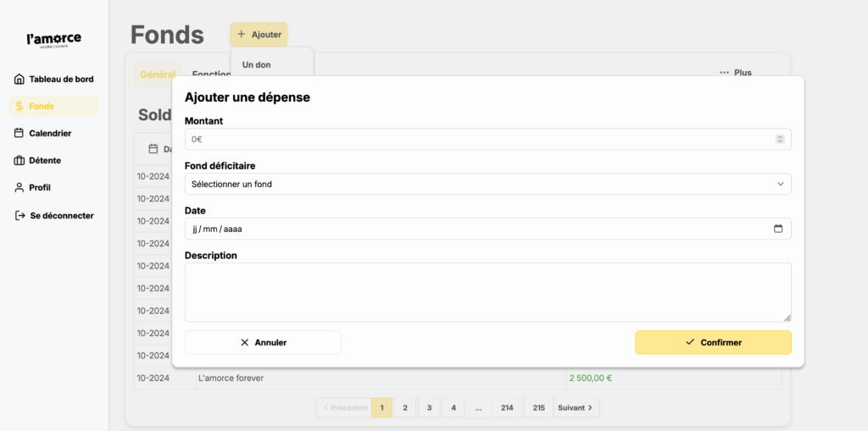Open the date picker calendar icon
Viewport: 868px width, 431px height.
click(x=777, y=229)
